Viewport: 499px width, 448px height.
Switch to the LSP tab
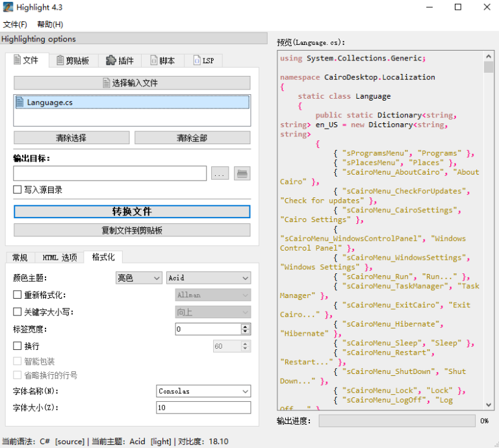[x=203, y=60]
